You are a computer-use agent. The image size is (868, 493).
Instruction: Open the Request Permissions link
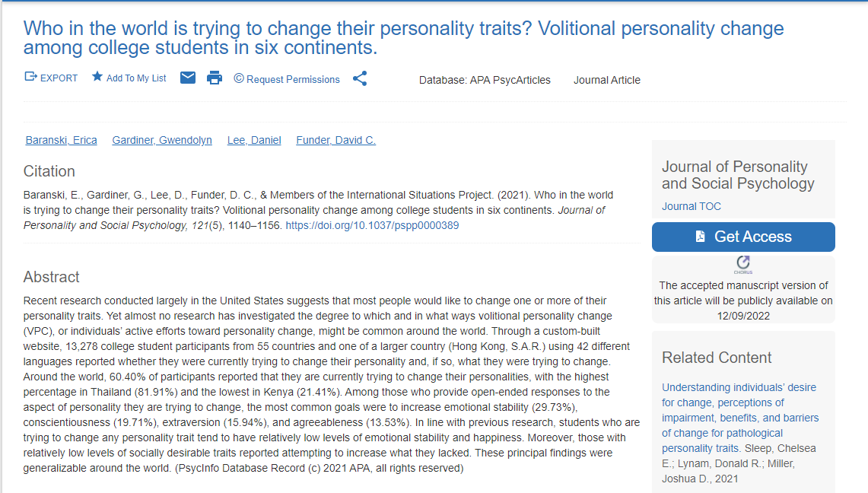[x=293, y=79]
